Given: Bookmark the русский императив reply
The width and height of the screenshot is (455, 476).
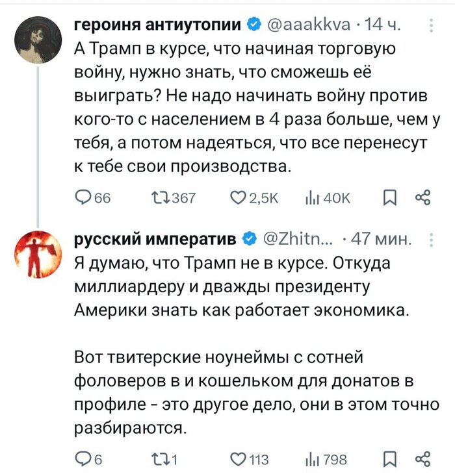Looking at the screenshot, I should click(387, 460).
